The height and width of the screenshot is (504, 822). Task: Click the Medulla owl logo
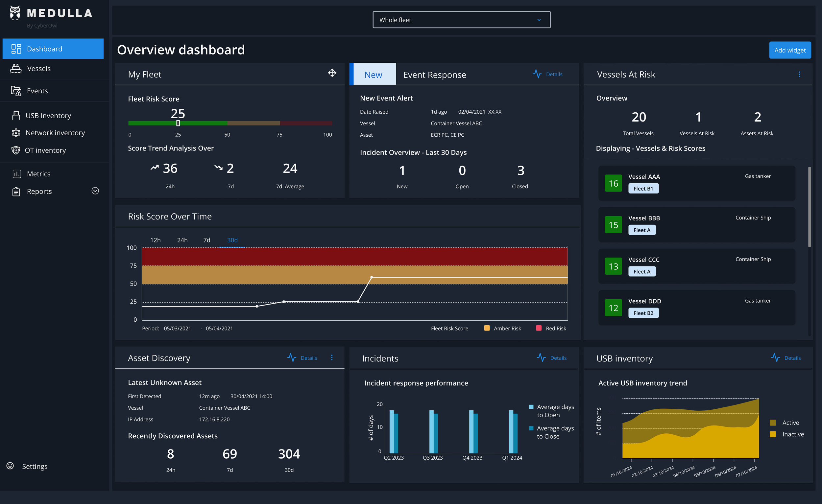coord(15,13)
